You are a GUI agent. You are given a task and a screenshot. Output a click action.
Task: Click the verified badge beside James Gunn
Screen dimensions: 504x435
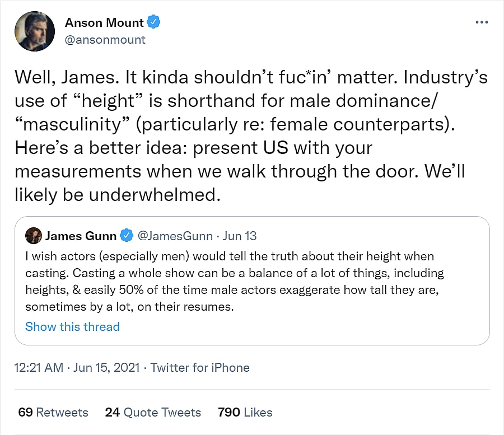pos(127,236)
